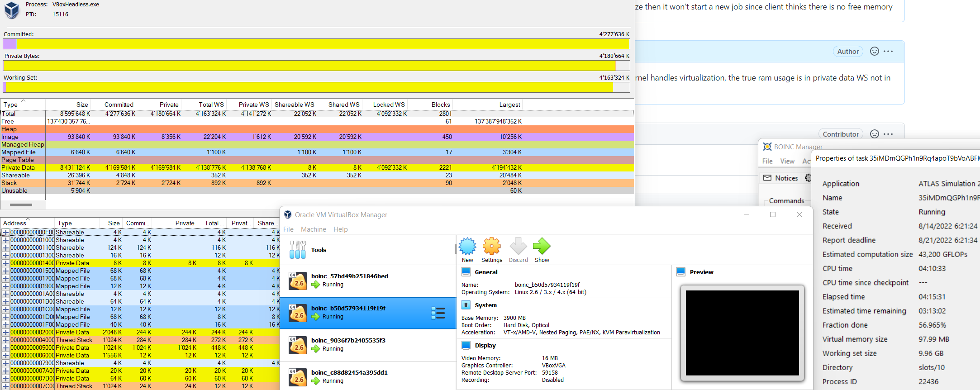Click the Fraction done value 56.965%
The image size is (980, 390).
click(x=932, y=325)
